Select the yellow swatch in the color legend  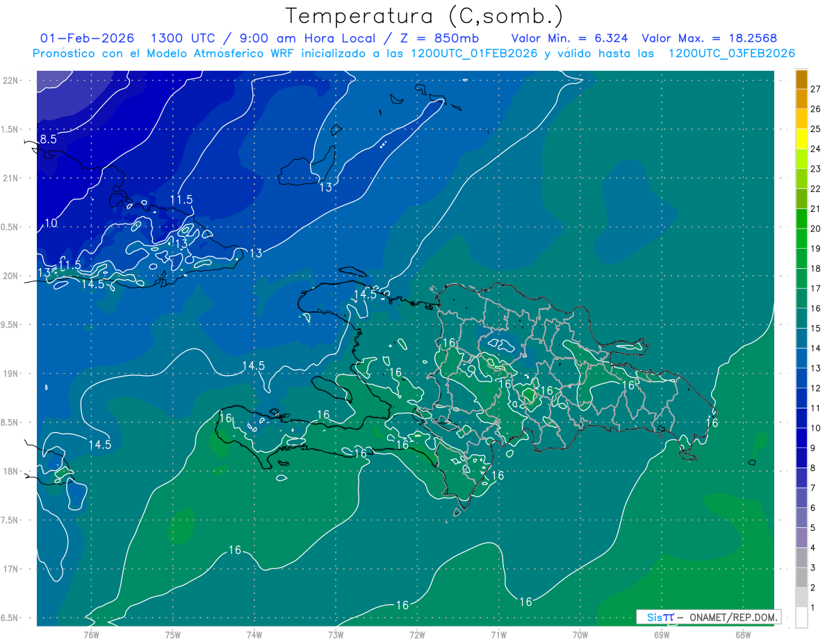pos(801,138)
